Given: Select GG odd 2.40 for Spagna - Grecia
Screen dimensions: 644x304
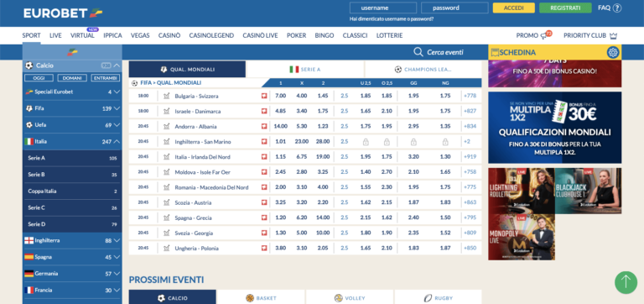Looking at the screenshot, I should point(413,218).
